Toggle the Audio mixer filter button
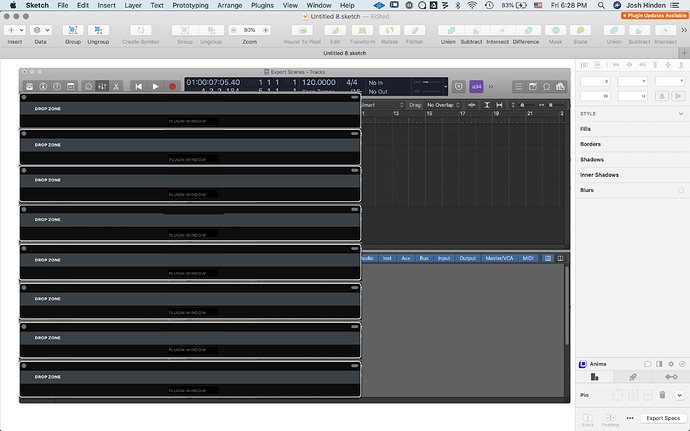690x431 pixels. tap(367, 258)
